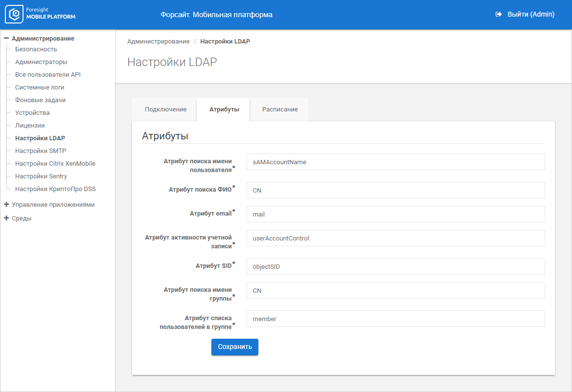Open Настройки SMTP in the sidebar
Viewport: 572px width, 392px height.
41,151
